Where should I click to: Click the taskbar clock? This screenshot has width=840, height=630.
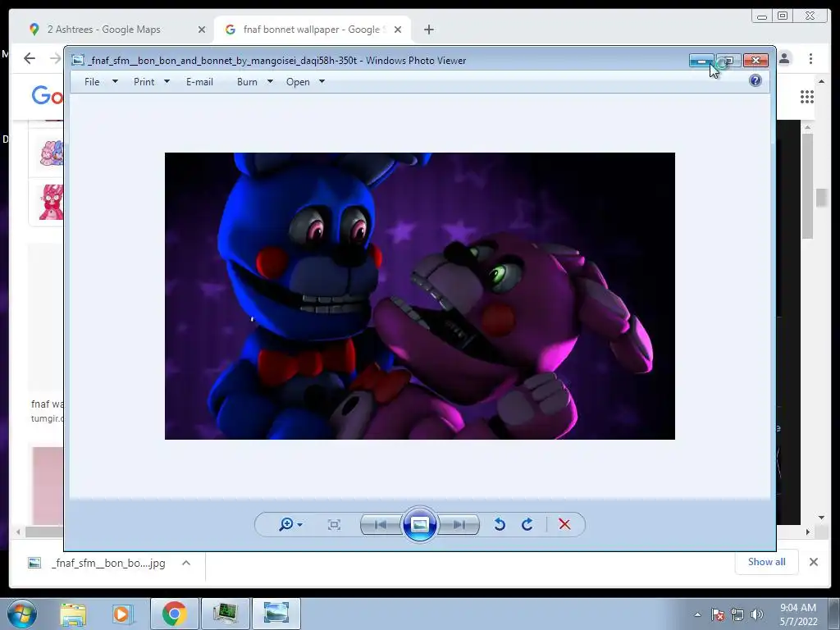[798, 614]
